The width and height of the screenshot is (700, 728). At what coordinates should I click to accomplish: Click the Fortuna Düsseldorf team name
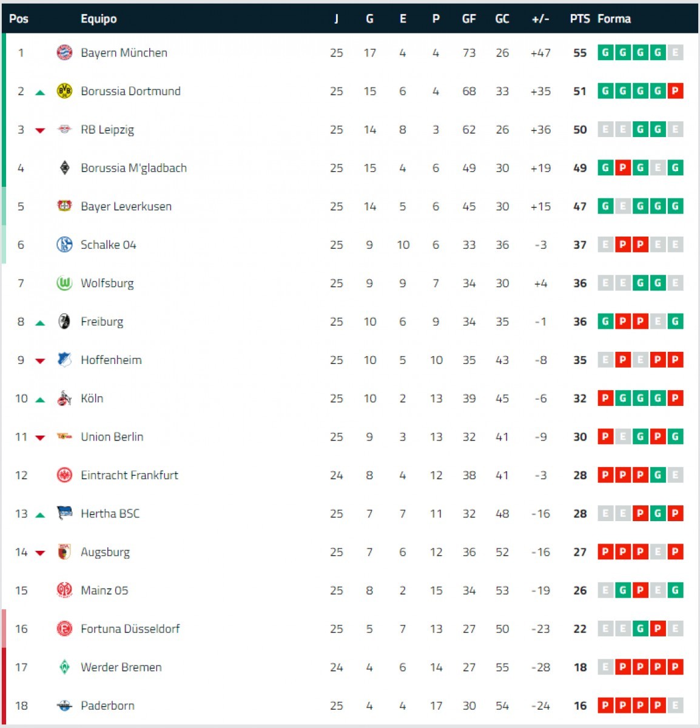tap(130, 629)
